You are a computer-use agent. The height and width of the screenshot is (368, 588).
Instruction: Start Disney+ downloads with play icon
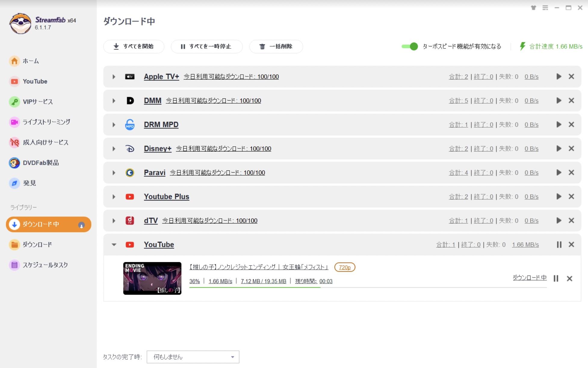559,148
